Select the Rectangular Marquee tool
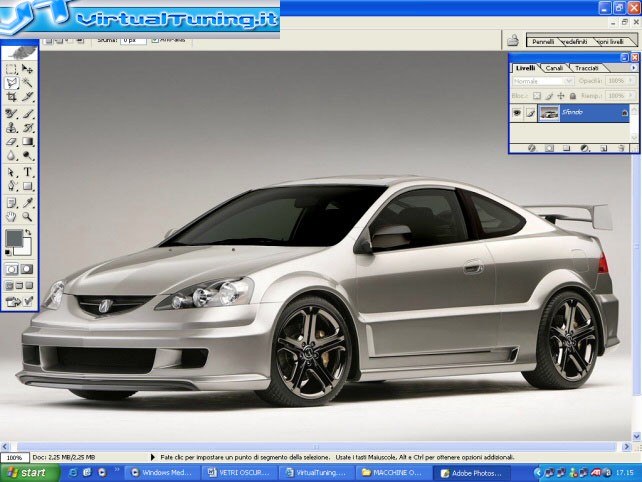 (x=11, y=68)
